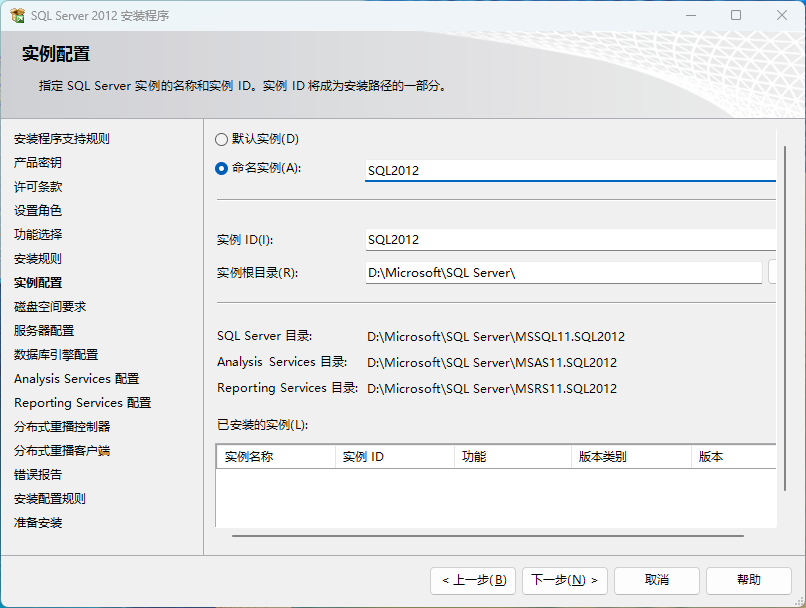806x608 pixels.
Task: Go back with the 上一步(B) button
Action: click(473, 581)
